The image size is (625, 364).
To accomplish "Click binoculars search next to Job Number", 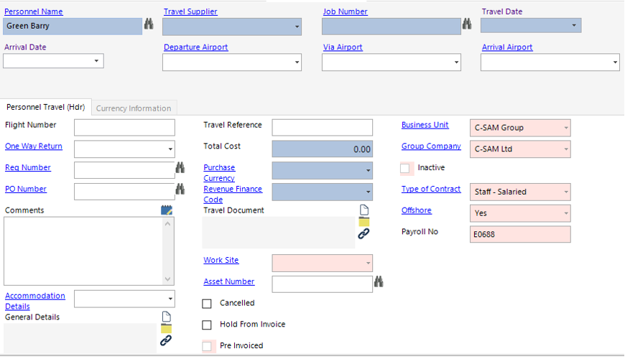I will coord(467,24).
